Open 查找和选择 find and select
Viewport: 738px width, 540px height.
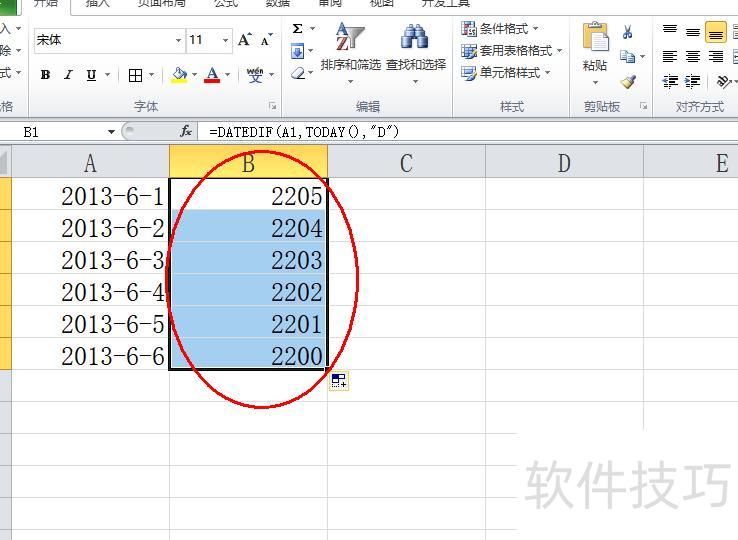click(416, 52)
